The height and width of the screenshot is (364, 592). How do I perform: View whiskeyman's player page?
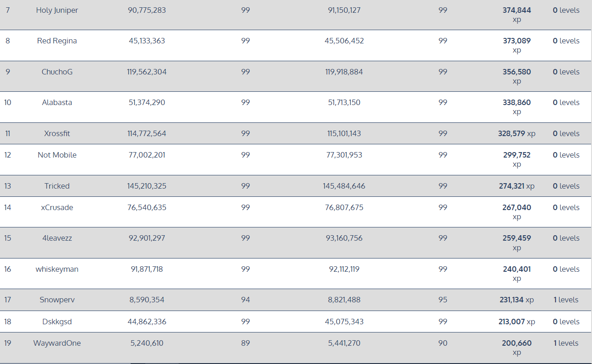click(x=57, y=269)
